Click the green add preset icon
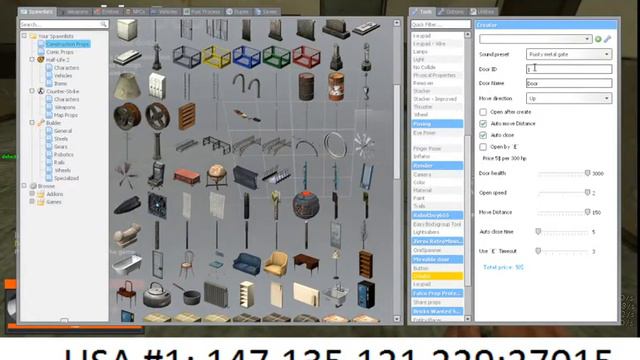The width and height of the screenshot is (640, 360). [x=598, y=39]
